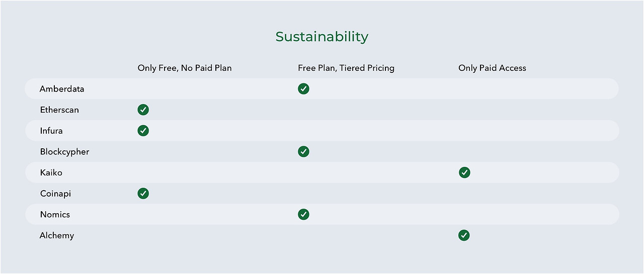Click the Only Free, No Paid Plan header
This screenshot has height=274, width=644.
point(185,68)
